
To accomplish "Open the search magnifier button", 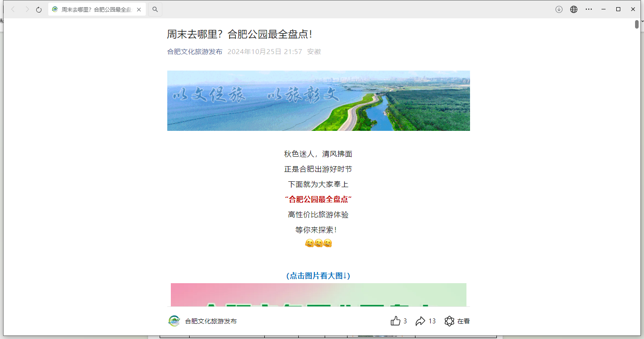I will tap(155, 9).
